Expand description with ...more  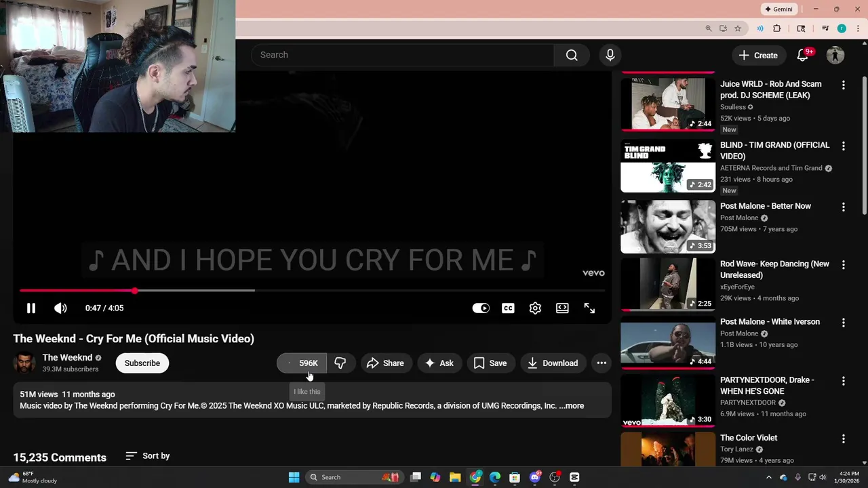click(x=571, y=406)
